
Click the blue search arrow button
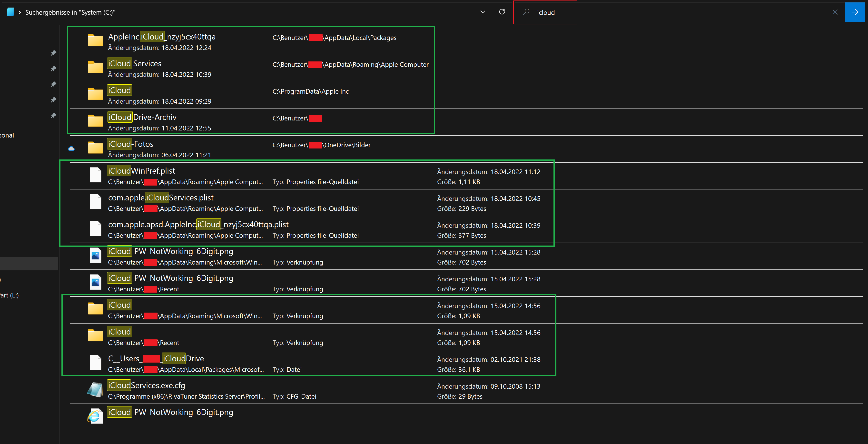pos(855,12)
